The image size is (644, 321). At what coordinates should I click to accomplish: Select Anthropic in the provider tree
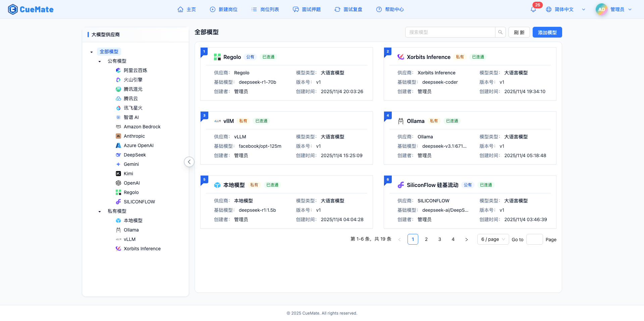coord(134,136)
